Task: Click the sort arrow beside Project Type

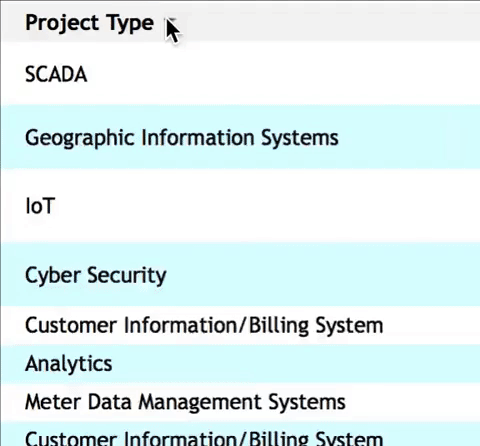Action: coord(171,21)
